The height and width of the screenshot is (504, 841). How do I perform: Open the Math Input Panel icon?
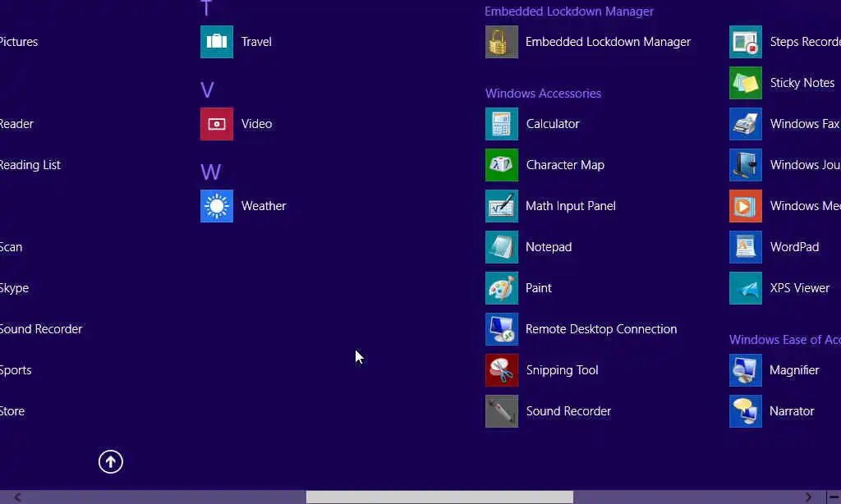point(502,206)
